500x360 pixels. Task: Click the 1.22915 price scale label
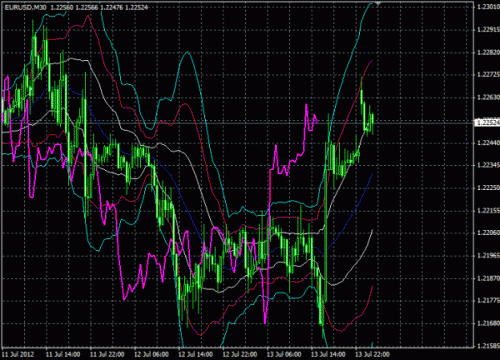point(488,30)
